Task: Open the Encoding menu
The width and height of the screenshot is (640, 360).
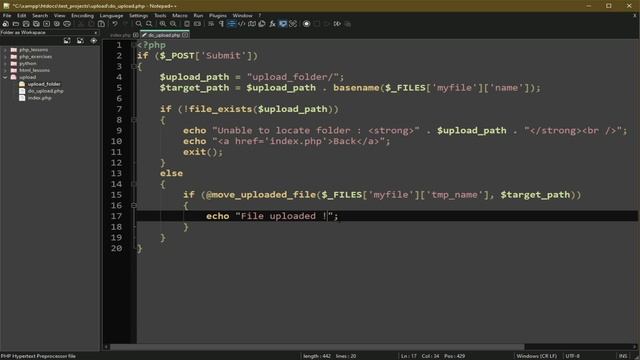Action: 82,16
